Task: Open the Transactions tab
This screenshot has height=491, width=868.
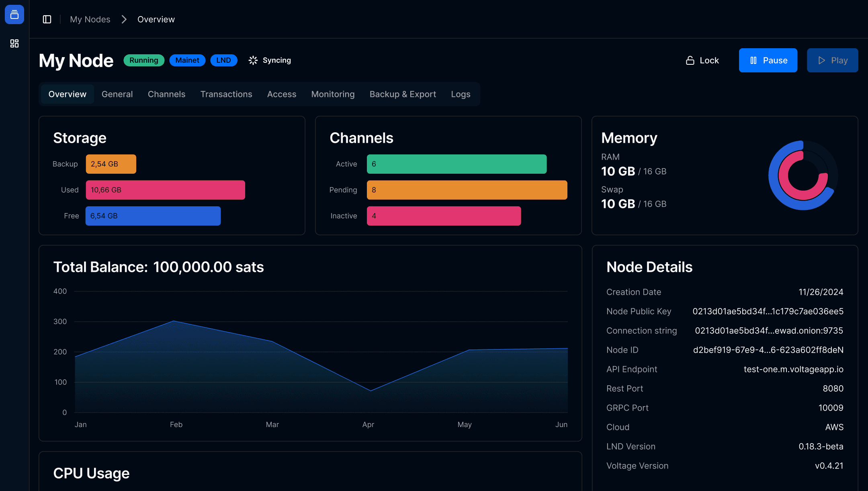Action: (x=226, y=94)
